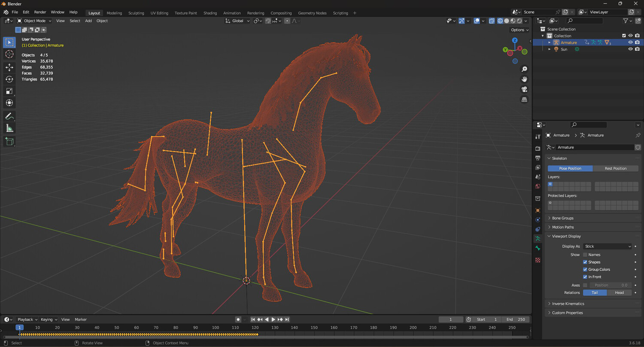Select the Select Box tool
The height and width of the screenshot is (347, 644).
tap(9, 43)
